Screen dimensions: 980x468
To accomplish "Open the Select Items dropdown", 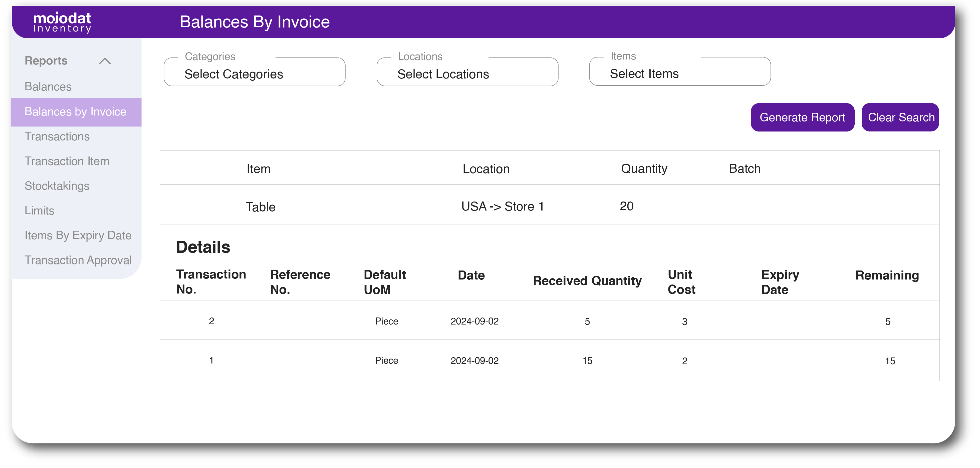I will (x=679, y=73).
